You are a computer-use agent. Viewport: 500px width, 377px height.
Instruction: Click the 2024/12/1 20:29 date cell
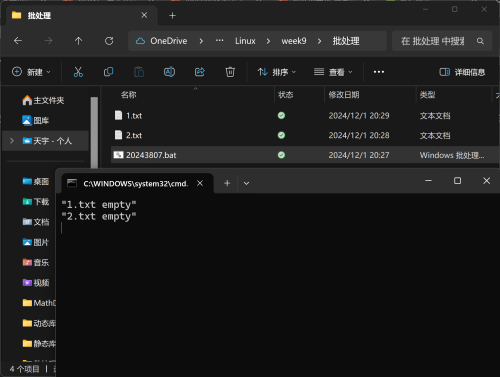(x=359, y=115)
